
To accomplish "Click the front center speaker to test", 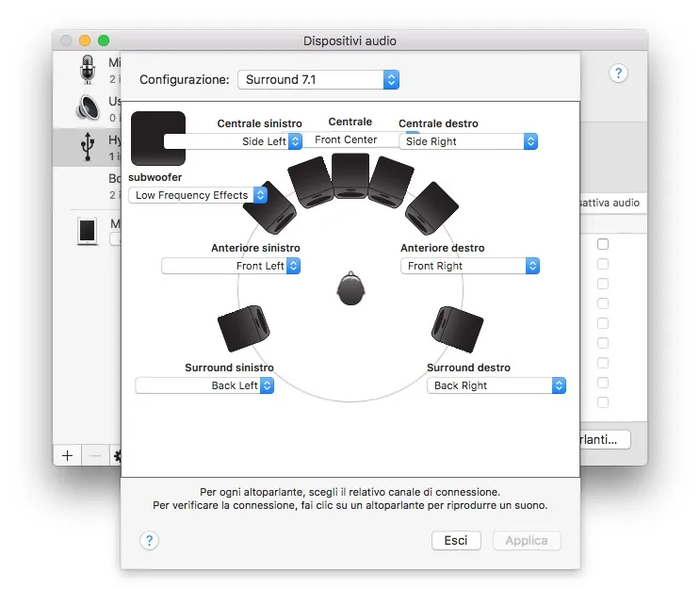I will [x=350, y=176].
